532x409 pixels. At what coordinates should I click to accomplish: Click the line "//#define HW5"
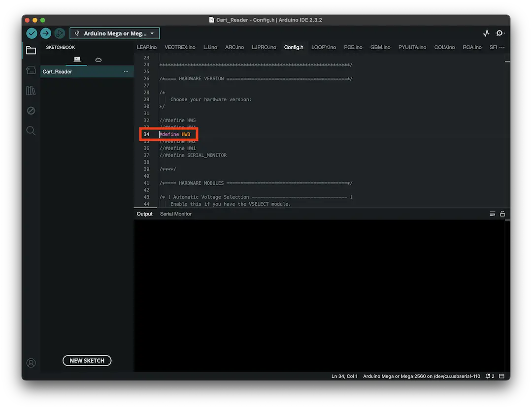click(177, 121)
